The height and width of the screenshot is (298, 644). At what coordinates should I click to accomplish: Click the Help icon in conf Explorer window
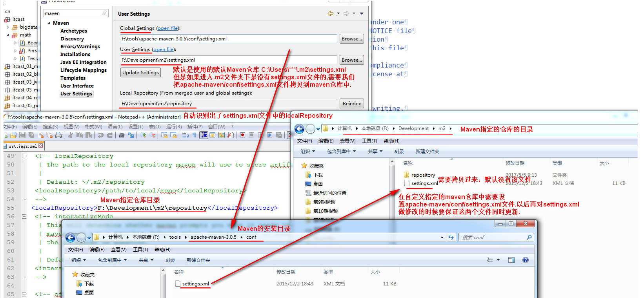point(526,260)
